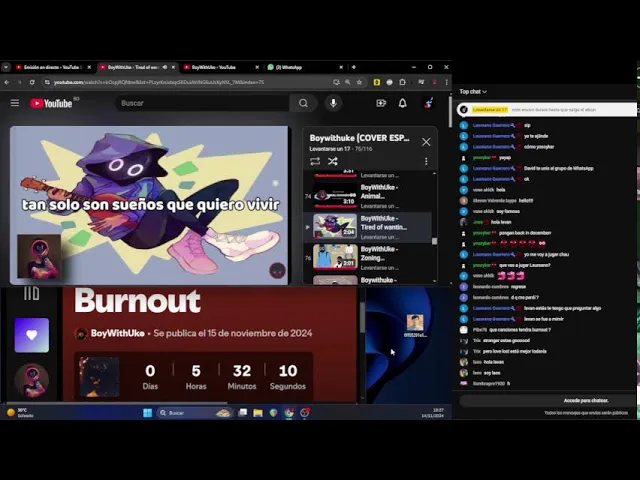Switch to the WhatsApp tab
Screen dimensions: 640x480
pos(304,67)
